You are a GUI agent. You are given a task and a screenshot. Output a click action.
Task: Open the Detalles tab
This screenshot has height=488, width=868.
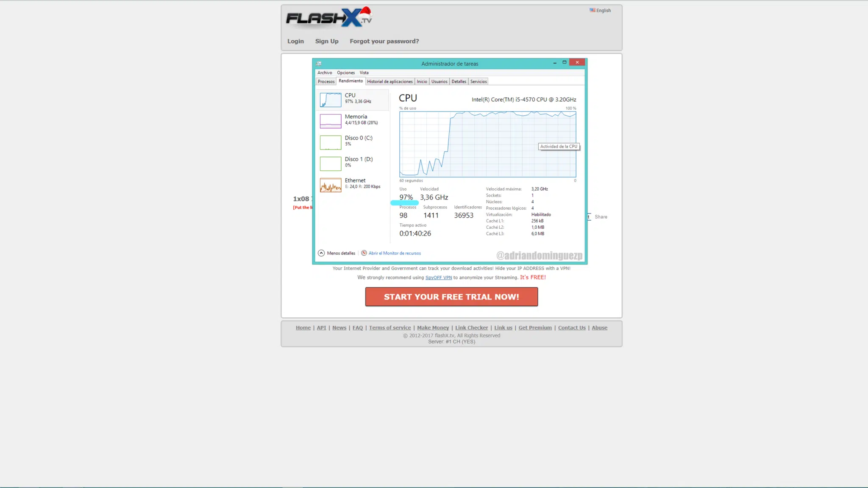tap(459, 81)
